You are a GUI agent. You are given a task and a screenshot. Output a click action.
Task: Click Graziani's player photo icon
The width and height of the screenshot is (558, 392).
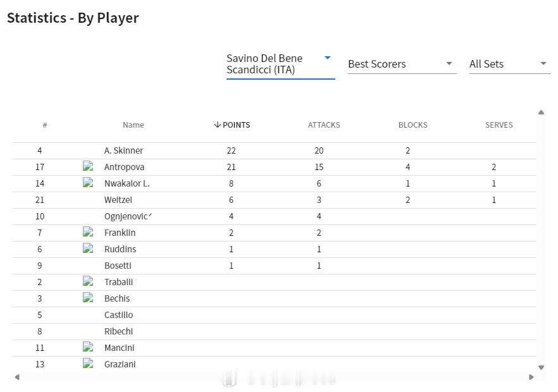pyautogui.click(x=89, y=364)
